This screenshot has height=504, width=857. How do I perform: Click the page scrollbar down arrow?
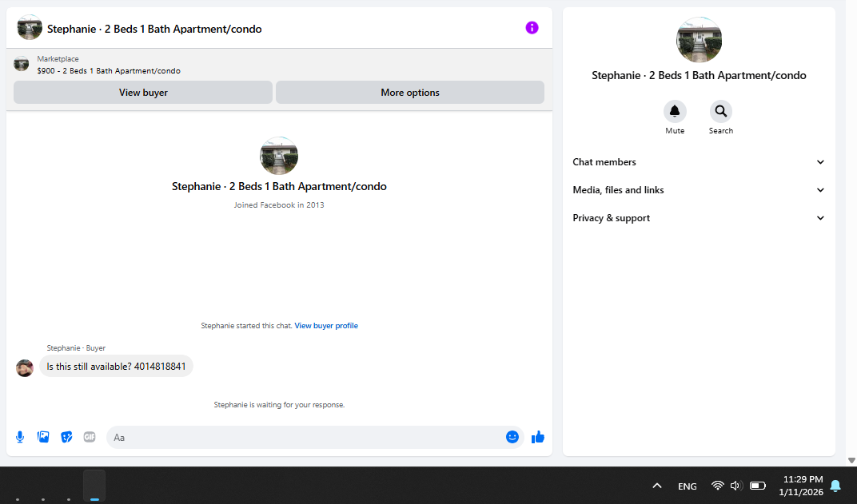coord(851,460)
